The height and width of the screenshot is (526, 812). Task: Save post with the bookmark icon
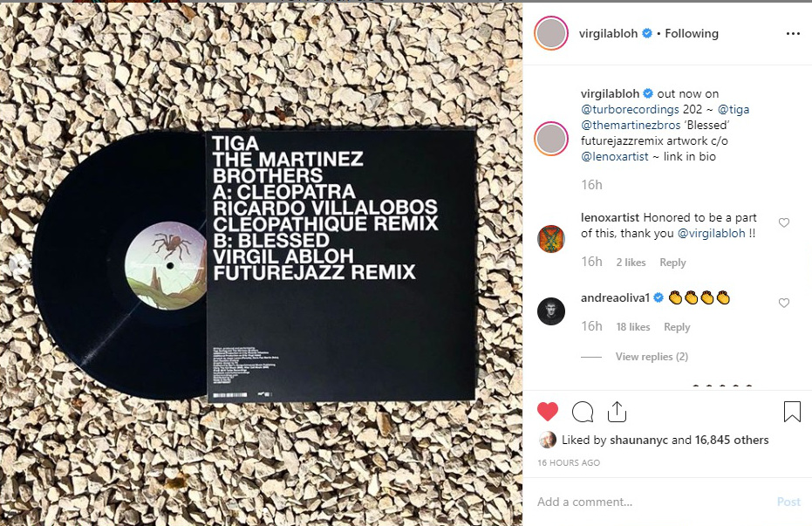coord(792,412)
